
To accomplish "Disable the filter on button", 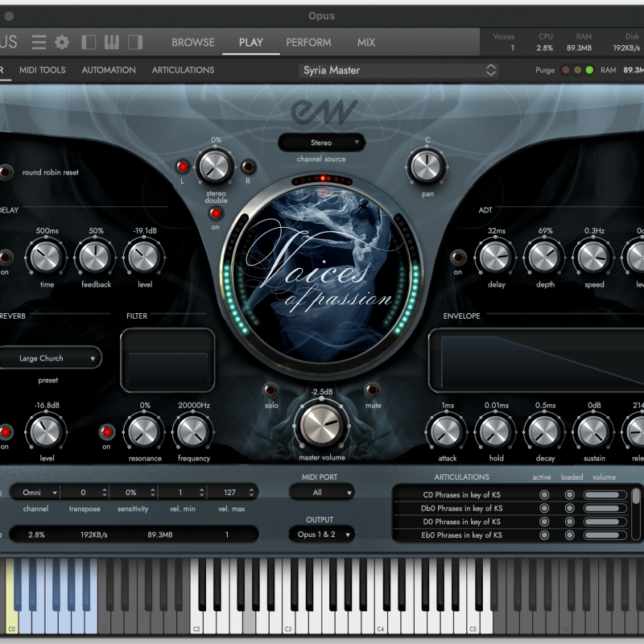I will (x=107, y=432).
